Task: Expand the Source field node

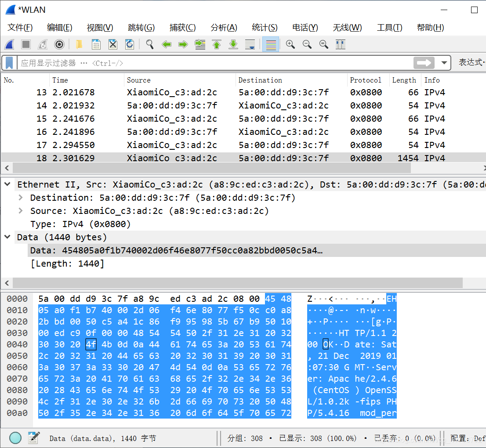Action: click(x=21, y=211)
